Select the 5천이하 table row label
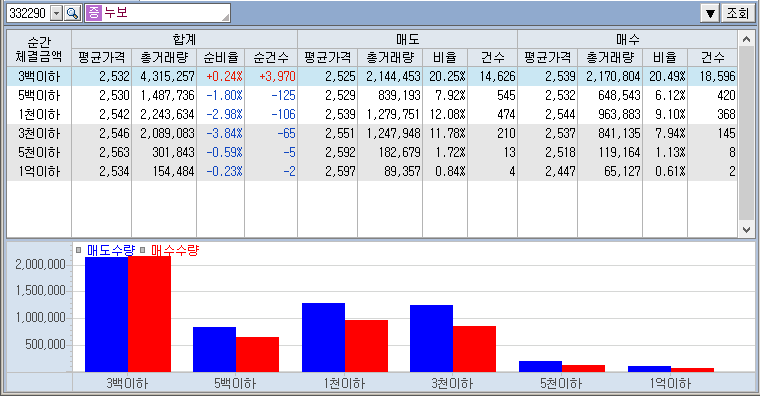Viewport: 760px width, 396px height. click(39, 152)
